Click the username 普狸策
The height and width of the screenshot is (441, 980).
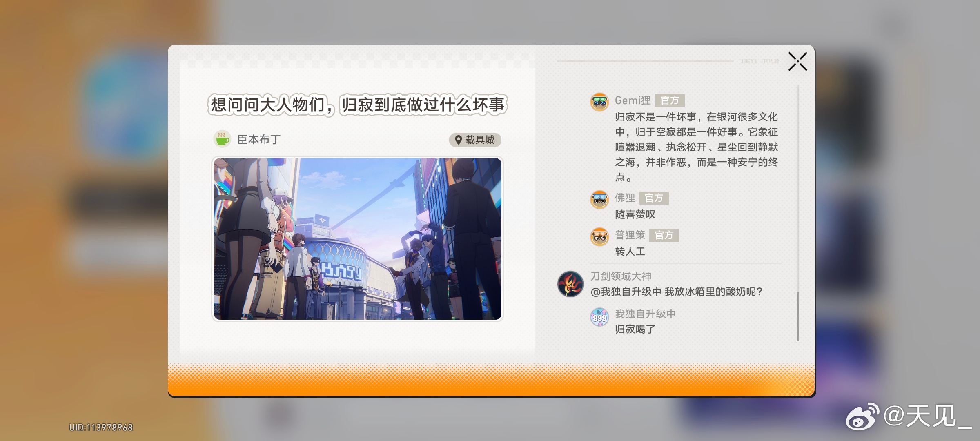[x=630, y=235]
